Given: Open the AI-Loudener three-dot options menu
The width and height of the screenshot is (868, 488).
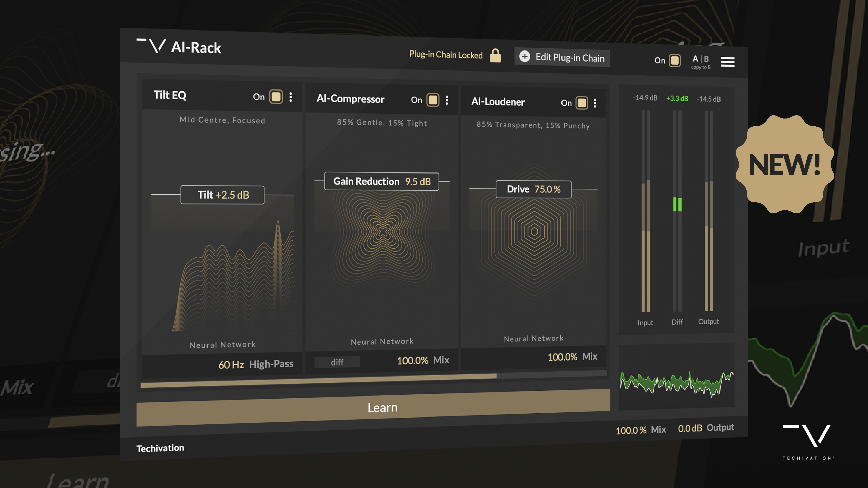Looking at the screenshot, I should coord(595,103).
